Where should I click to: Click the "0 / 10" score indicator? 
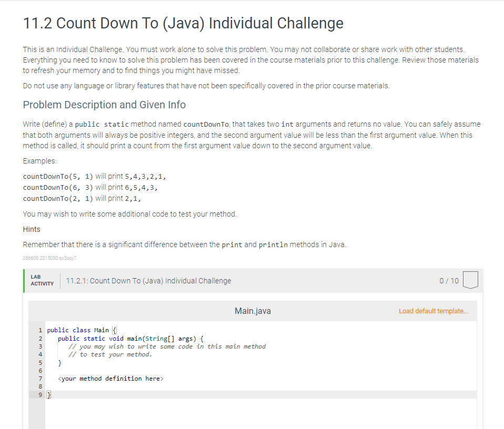click(448, 280)
